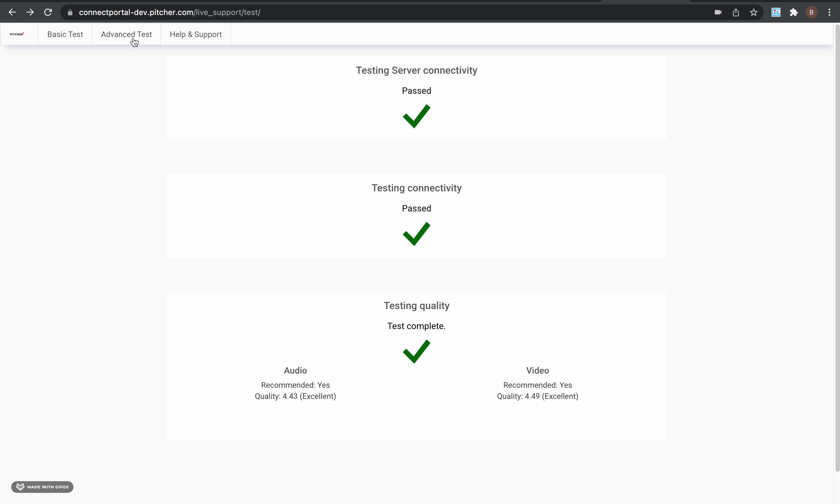Open Chrome three-dot menu
The height and width of the screenshot is (504, 840).
829,13
